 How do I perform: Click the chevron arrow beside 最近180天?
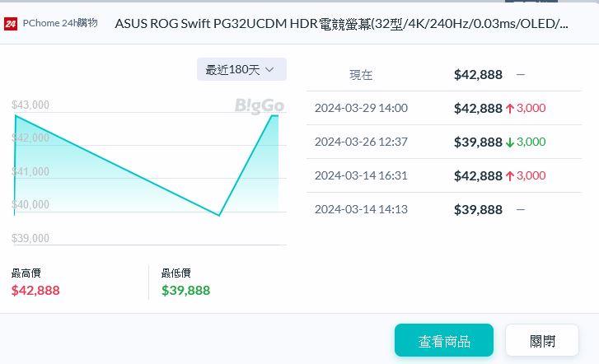point(269,70)
